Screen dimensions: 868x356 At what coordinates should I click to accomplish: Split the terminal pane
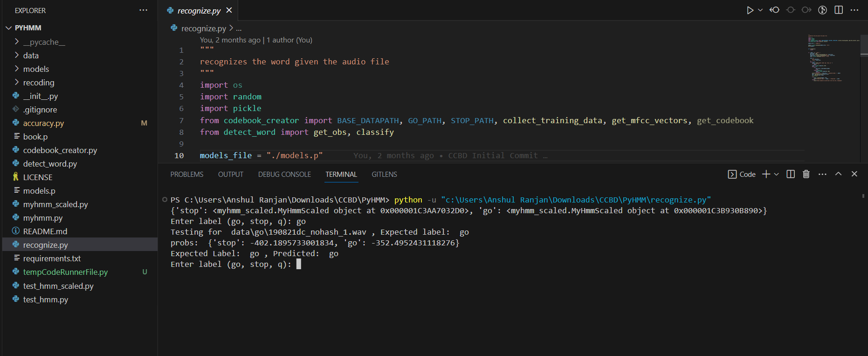click(791, 174)
